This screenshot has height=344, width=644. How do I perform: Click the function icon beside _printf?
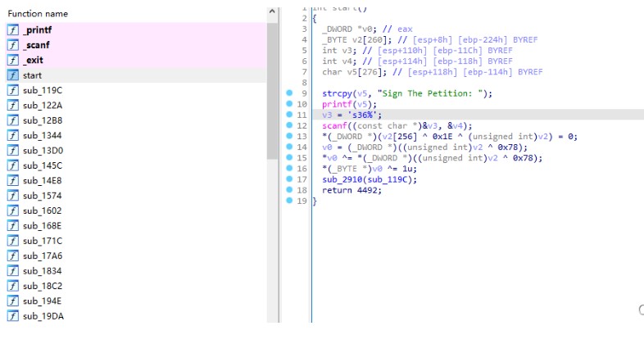pos(13,30)
